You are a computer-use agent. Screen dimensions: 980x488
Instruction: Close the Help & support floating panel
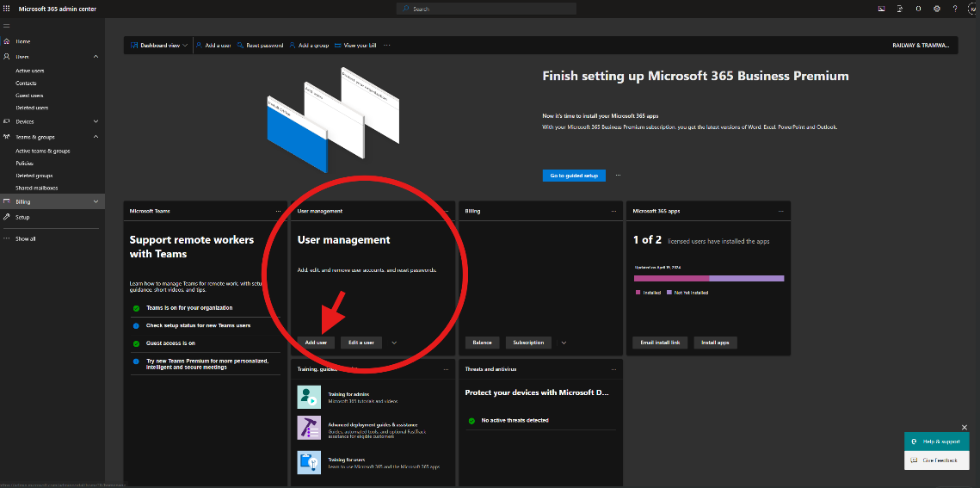pos(964,428)
